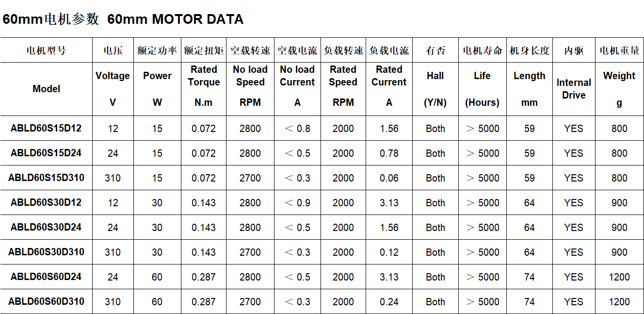Click the 1200 weight in last row
Image resolution: width=644 pixels, height=314 pixels.
[x=619, y=302]
